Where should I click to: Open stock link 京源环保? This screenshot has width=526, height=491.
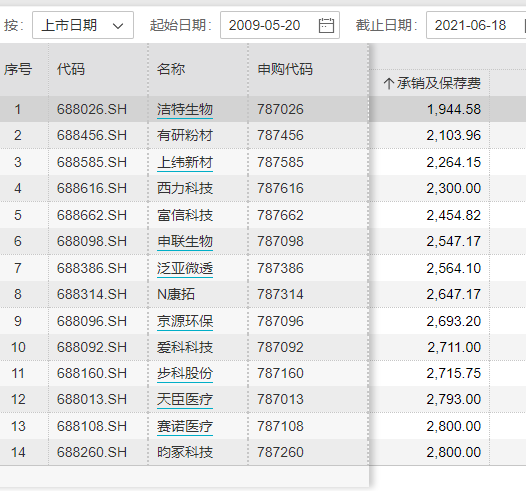tap(185, 321)
